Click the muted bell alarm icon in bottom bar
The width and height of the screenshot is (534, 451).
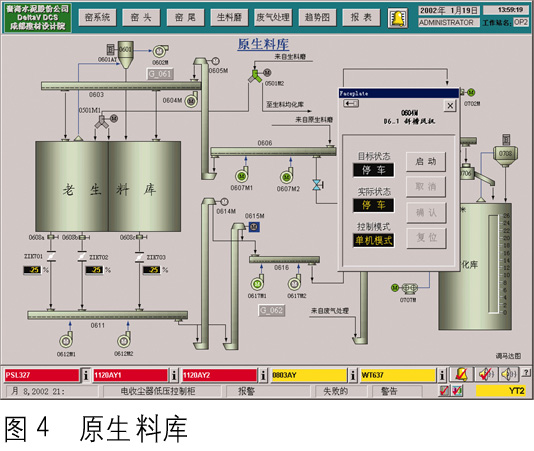pyautogui.click(x=461, y=374)
